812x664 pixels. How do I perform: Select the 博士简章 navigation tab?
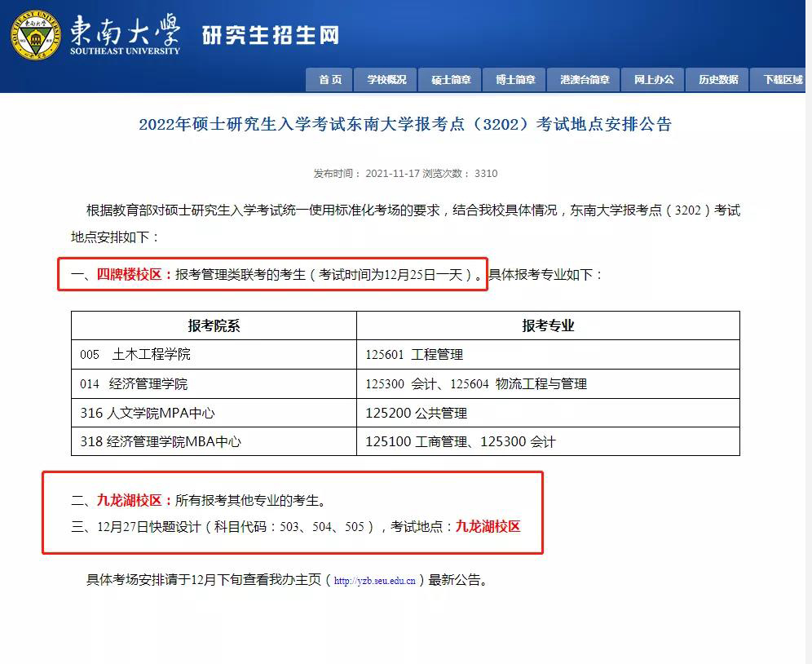pos(515,79)
